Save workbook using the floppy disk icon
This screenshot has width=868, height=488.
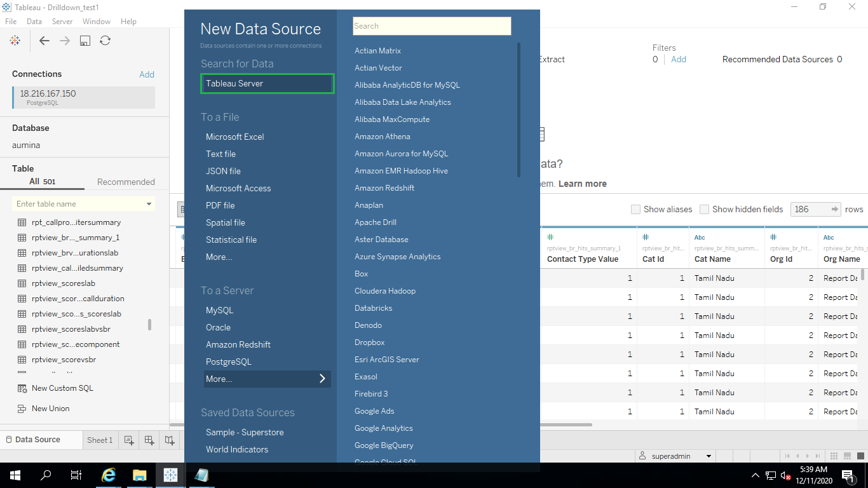click(x=85, y=41)
